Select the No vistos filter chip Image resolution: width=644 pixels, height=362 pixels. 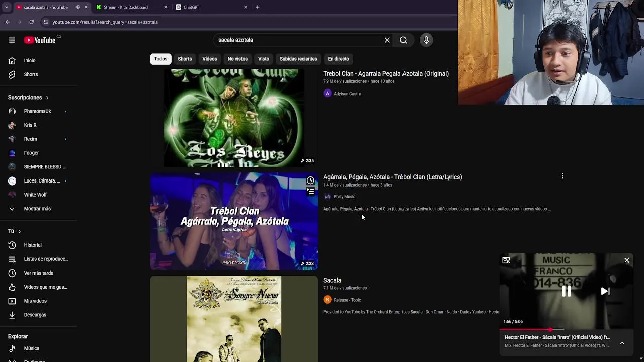click(237, 59)
